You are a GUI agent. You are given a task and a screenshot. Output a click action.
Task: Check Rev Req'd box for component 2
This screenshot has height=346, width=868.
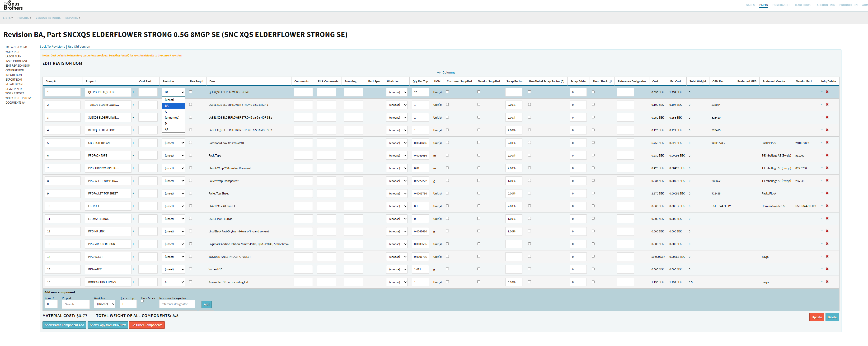point(190,105)
